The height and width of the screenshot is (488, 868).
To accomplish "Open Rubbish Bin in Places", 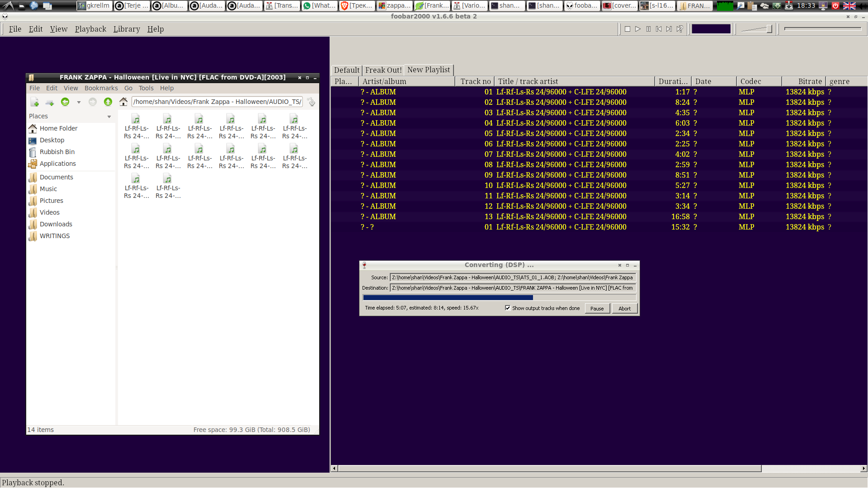I will (x=57, y=152).
